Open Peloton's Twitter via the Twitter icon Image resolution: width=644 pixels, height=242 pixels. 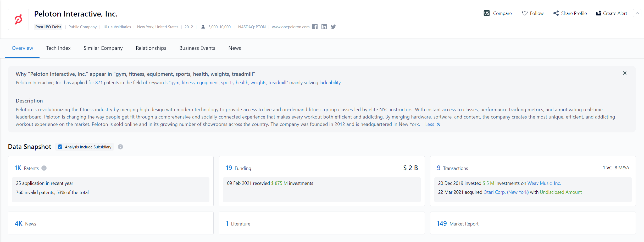tap(333, 27)
